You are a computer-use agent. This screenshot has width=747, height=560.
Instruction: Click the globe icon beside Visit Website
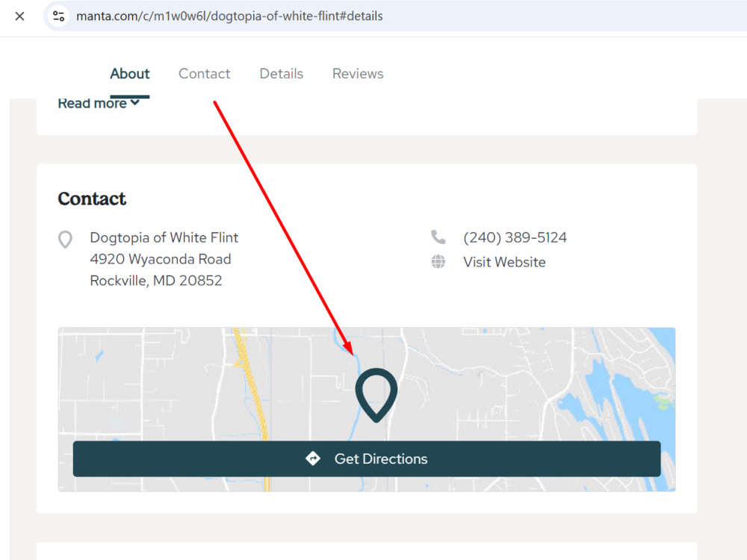pos(438,261)
